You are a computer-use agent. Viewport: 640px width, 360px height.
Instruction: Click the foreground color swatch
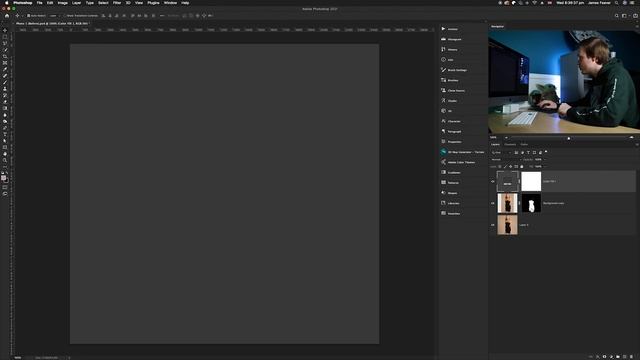(x=4, y=178)
